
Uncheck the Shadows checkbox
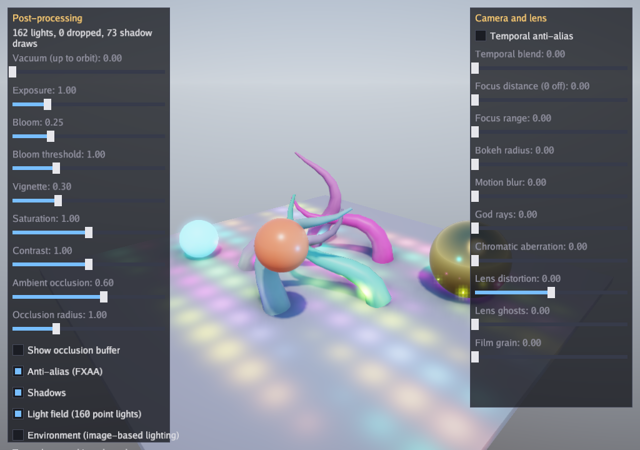click(x=18, y=392)
